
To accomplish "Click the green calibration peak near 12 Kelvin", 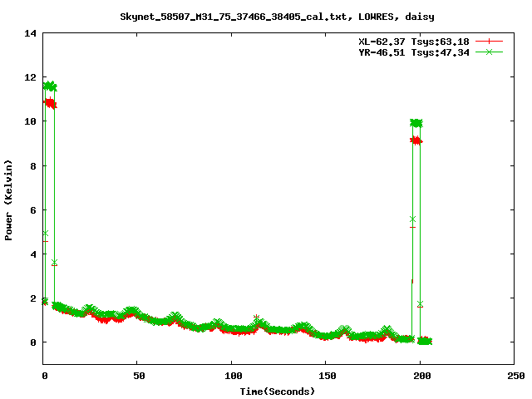I will point(50,86).
